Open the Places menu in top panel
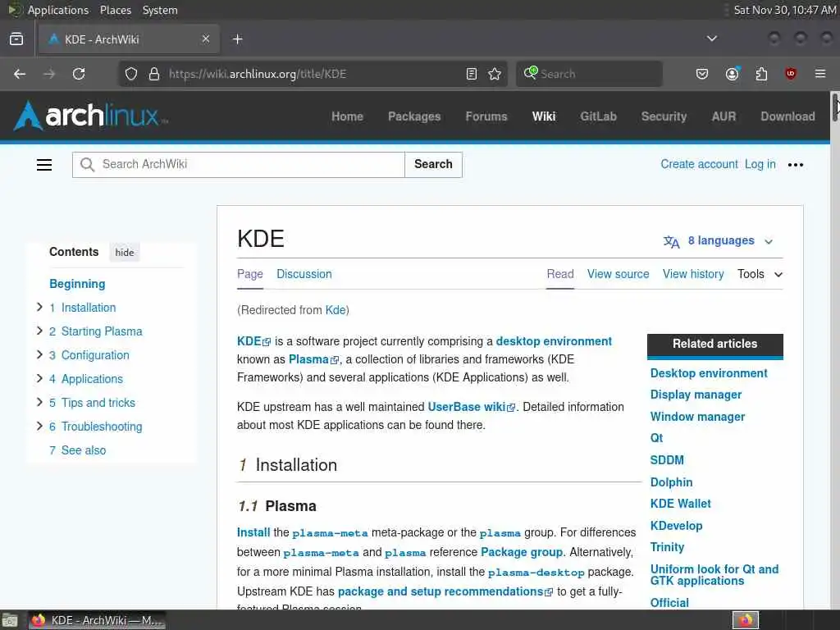 coord(115,10)
